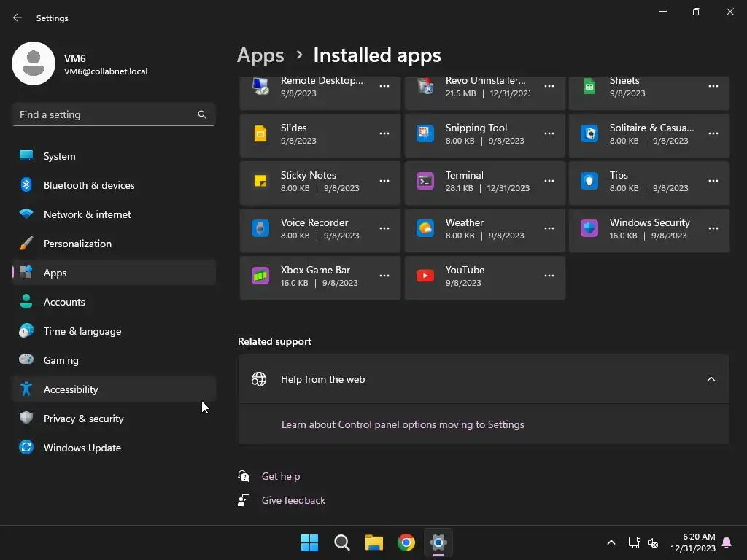Show hidden system tray icons
Viewport: 747px width, 560px height.
tap(611, 542)
